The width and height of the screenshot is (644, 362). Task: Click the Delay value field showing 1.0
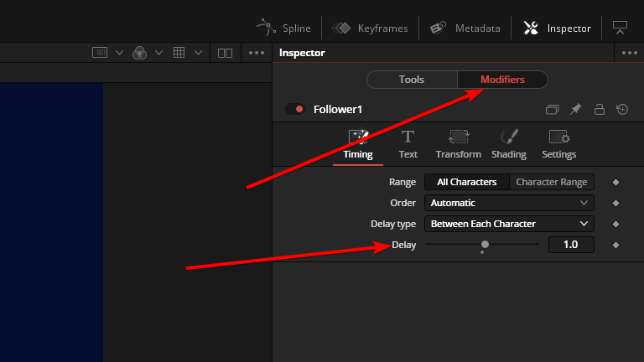(x=571, y=245)
